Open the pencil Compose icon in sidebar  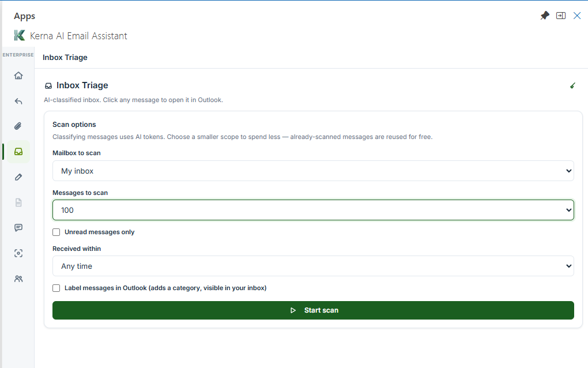(18, 177)
